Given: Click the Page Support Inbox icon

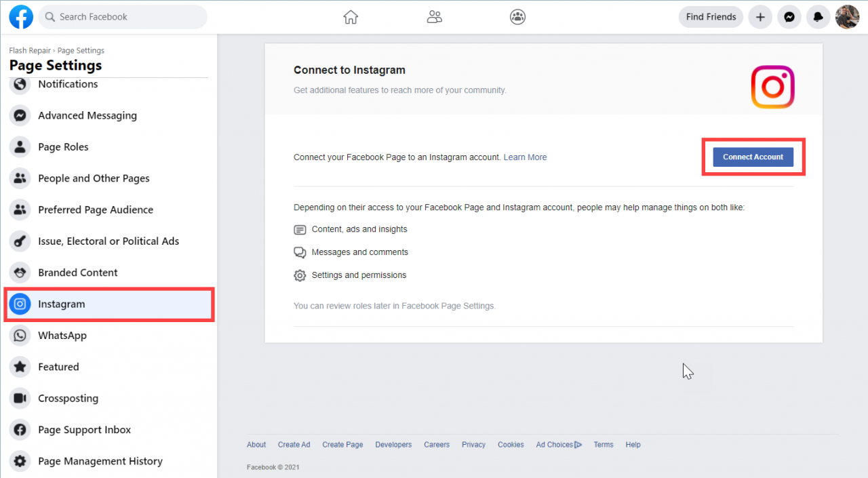Looking at the screenshot, I should 20,429.
